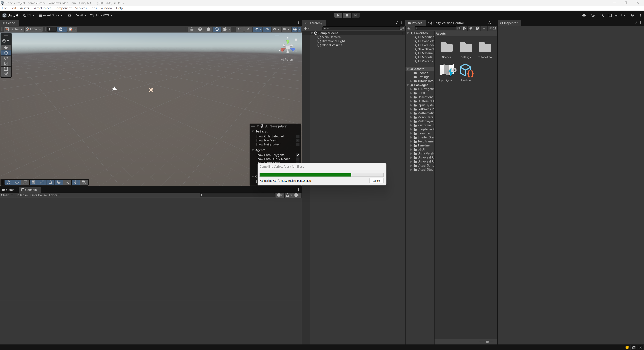Uncheck Show NavMesh checkbox
Image resolution: width=644 pixels, height=350 pixels.
pos(298,140)
